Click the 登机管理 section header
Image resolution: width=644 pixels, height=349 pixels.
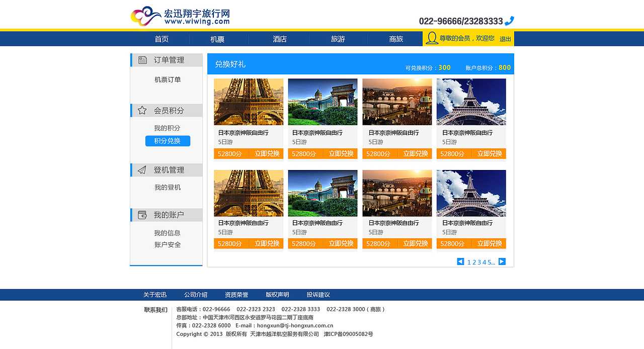coord(167,170)
